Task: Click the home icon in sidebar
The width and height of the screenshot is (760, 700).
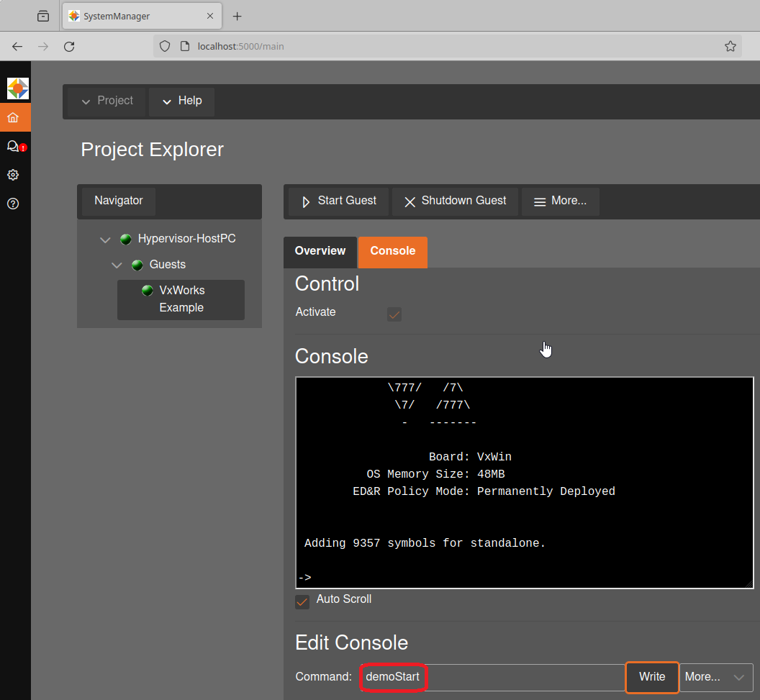Action: click(13, 117)
